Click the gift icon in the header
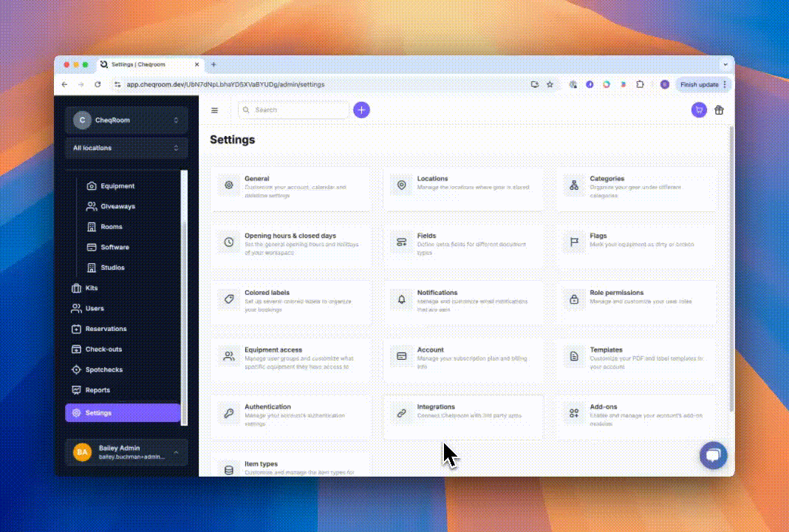Image resolution: width=789 pixels, height=532 pixels. point(719,109)
